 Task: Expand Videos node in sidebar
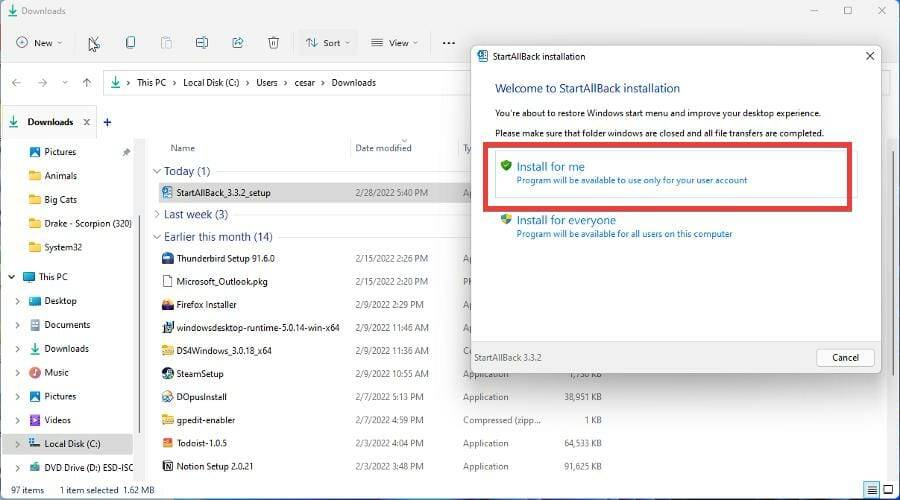17,420
